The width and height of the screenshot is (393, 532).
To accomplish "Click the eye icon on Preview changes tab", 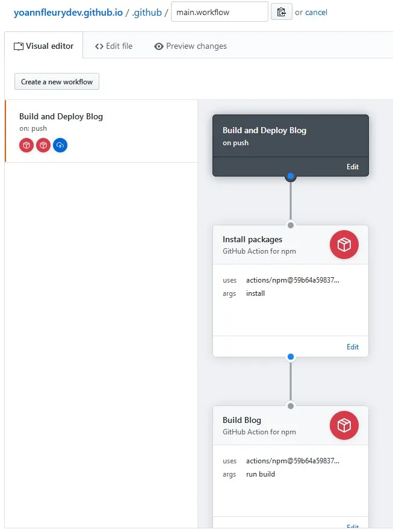I will 158,46.
